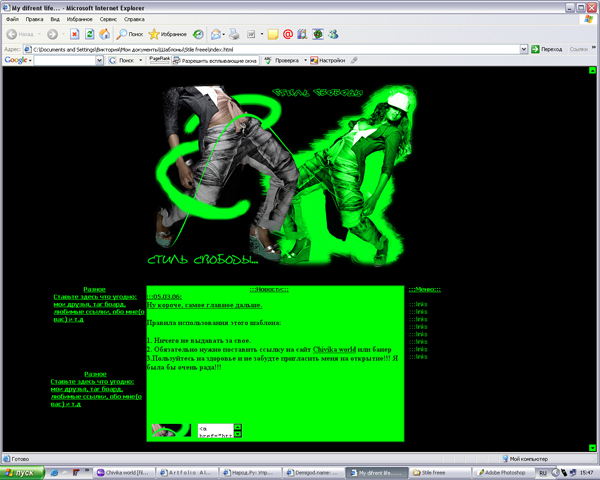Click the page scroll-up green arrow
The width and height of the screenshot is (600, 480).
(592, 70)
